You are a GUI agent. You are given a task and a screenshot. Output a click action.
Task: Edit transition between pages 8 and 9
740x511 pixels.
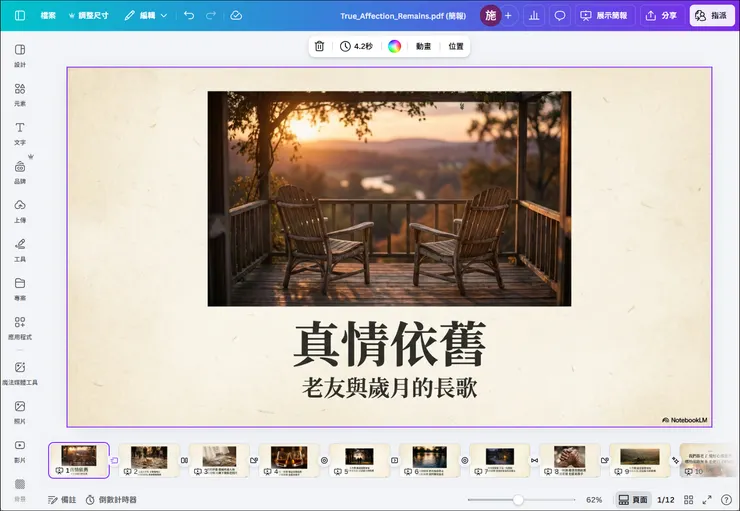coord(605,460)
